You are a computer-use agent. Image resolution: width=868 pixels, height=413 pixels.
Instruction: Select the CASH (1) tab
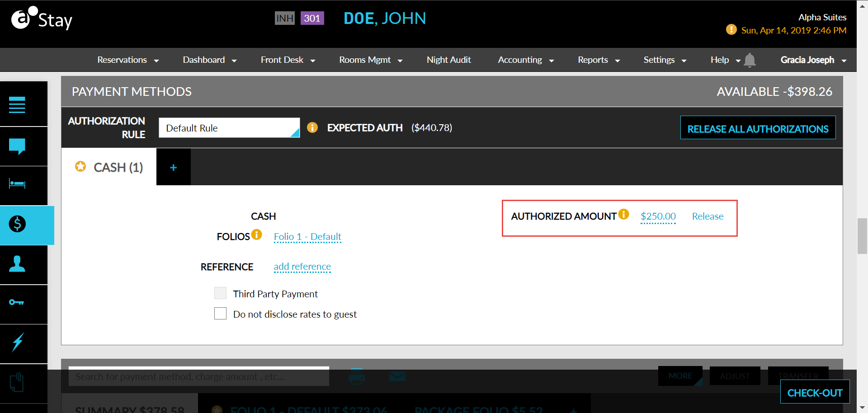coord(109,167)
